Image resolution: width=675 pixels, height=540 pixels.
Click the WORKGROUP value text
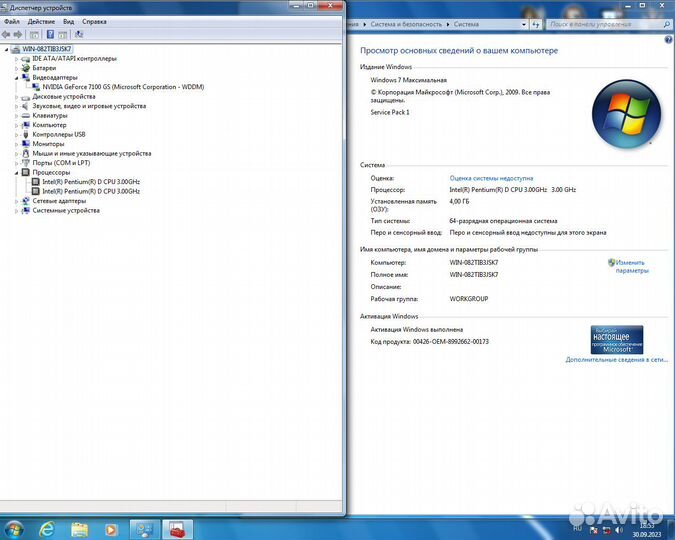click(469, 299)
